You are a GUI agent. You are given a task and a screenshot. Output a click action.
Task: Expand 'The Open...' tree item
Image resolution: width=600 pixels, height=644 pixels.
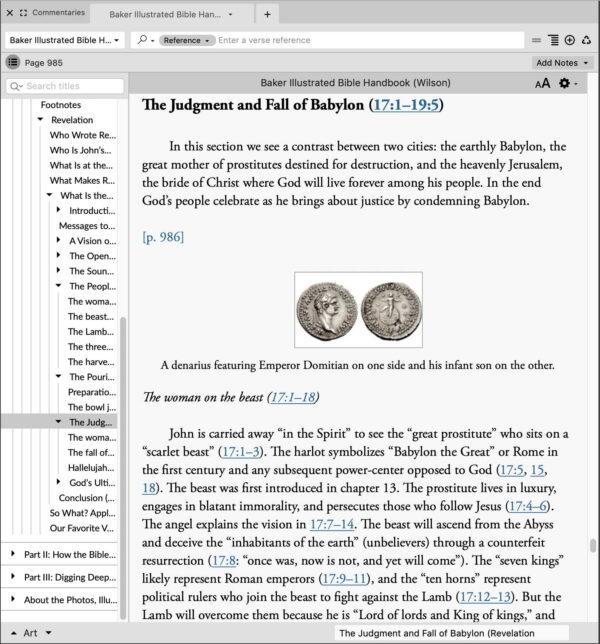point(58,255)
